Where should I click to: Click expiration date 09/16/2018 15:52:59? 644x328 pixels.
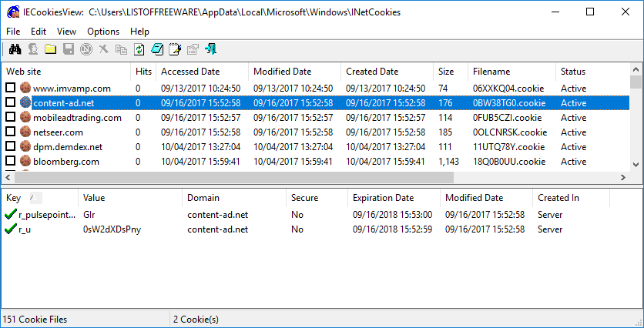(x=392, y=229)
